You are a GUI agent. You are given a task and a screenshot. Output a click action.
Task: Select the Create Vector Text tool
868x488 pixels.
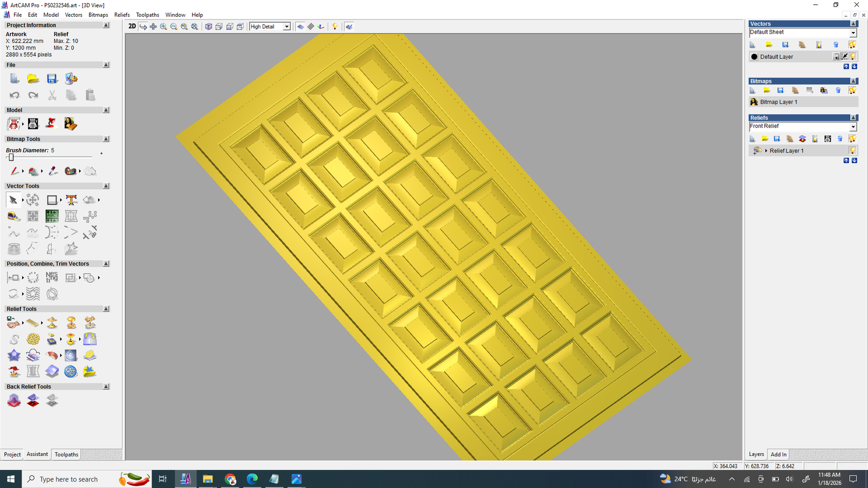coord(71,200)
